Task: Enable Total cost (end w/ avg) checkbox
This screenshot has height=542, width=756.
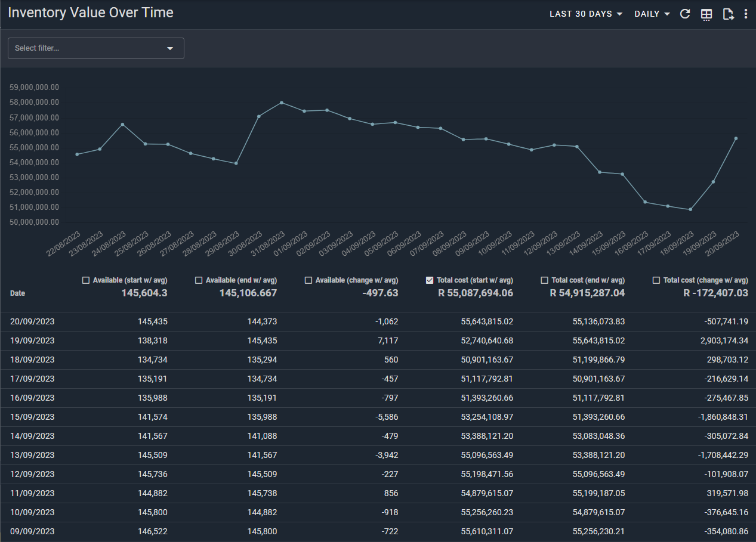Action: [x=544, y=280]
